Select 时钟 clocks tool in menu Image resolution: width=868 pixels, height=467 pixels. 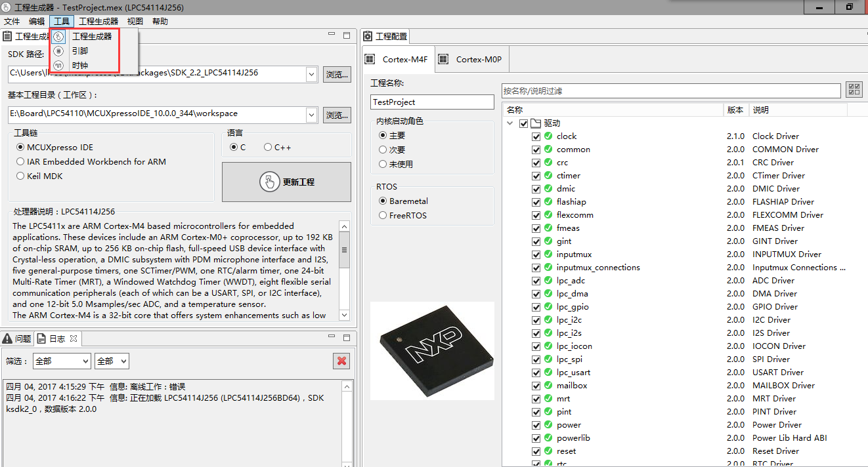(79, 66)
